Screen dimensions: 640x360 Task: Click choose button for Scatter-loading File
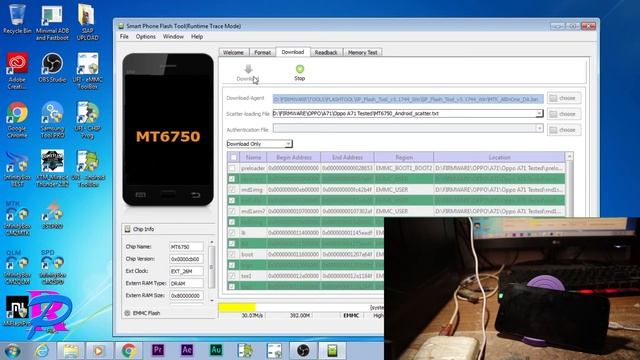[564, 114]
